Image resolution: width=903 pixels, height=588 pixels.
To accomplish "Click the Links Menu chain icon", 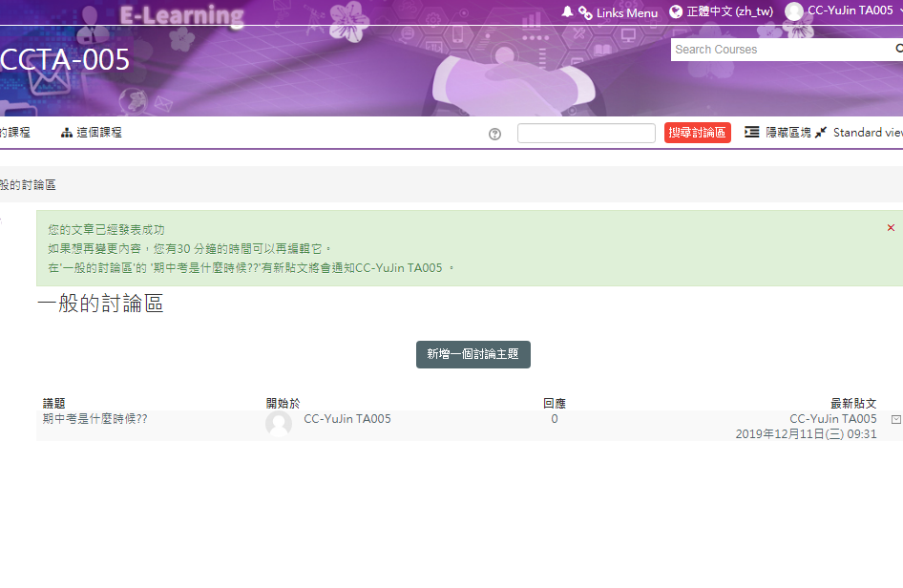I will (585, 12).
